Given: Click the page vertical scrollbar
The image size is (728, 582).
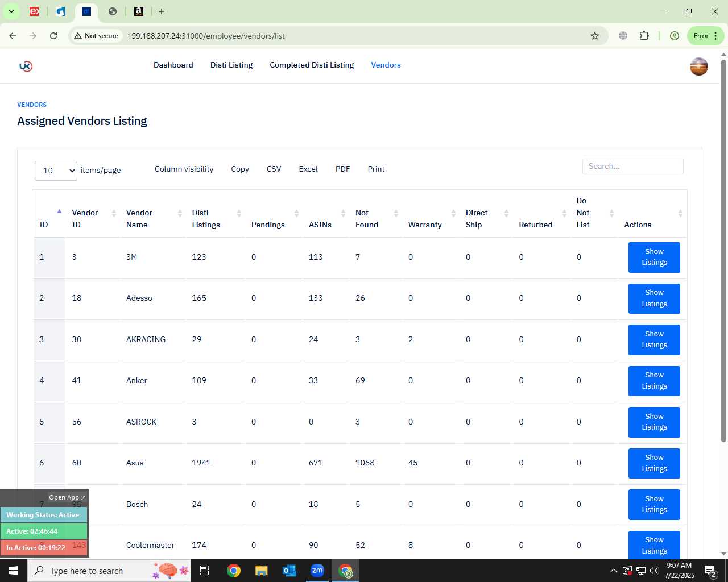Looking at the screenshot, I should tap(723, 250).
